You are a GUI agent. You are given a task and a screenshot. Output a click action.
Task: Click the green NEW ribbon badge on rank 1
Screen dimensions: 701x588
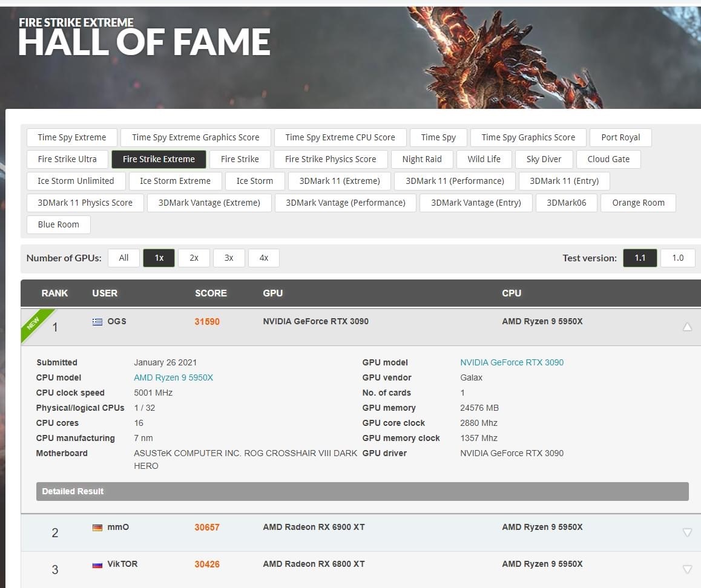coord(34,322)
